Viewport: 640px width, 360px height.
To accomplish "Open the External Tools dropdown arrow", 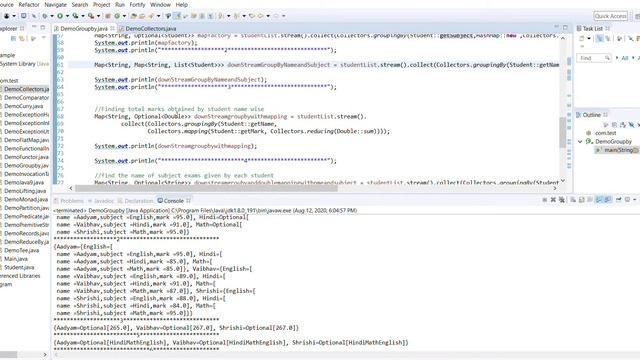I will coord(98,16).
